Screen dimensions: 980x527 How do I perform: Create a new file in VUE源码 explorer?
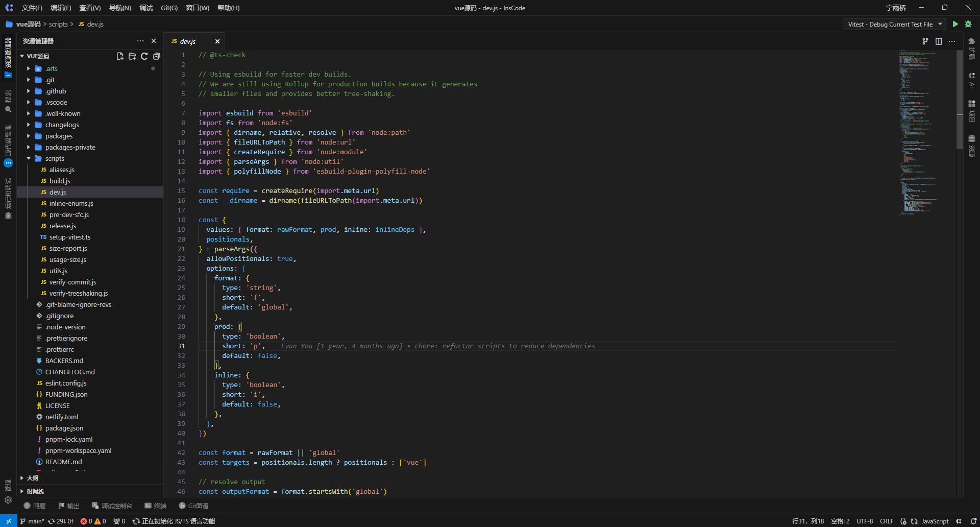click(x=120, y=56)
